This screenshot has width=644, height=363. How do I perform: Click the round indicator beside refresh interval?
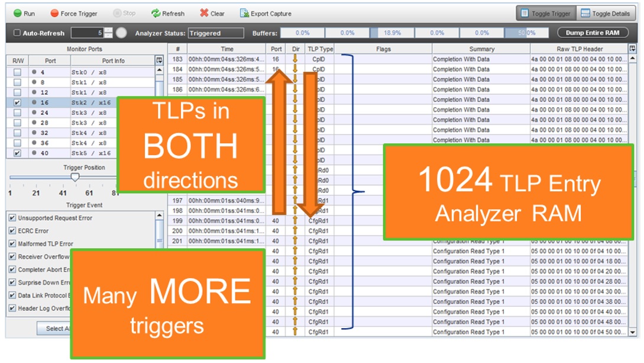(121, 33)
